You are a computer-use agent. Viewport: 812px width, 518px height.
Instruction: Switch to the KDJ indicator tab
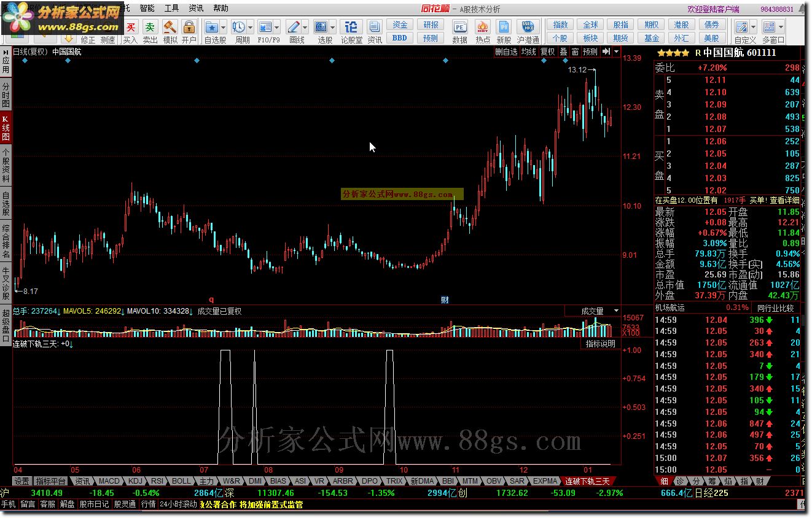tap(136, 481)
